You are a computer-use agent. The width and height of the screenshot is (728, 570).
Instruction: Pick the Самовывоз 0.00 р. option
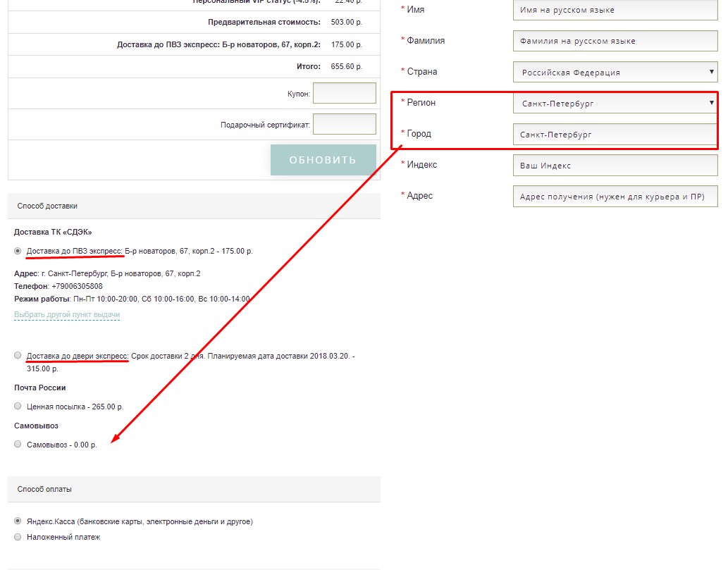pos(18,444)
